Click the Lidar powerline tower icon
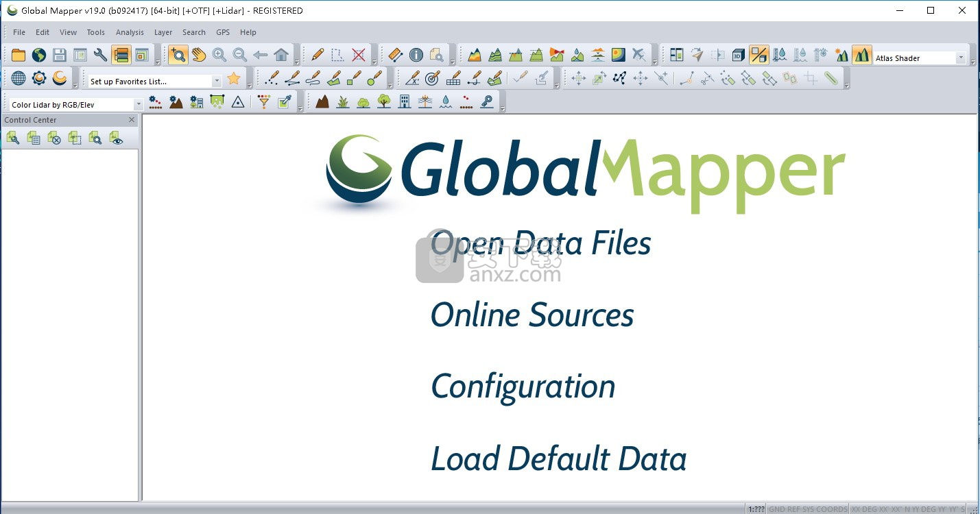This screenshot has height=514, width=980. (425, 102)
